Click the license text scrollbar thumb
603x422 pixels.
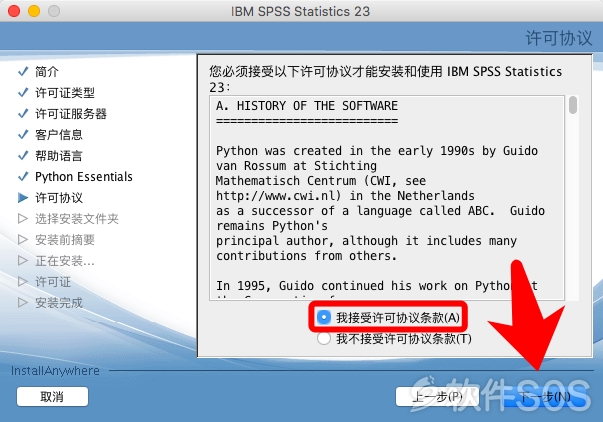[x=573, y=105]
